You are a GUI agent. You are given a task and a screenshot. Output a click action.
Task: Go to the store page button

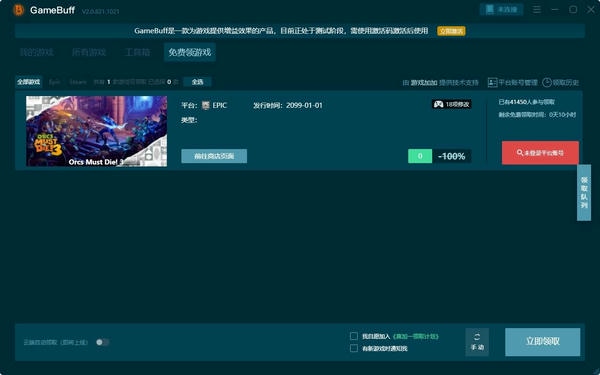pyautogui.click(x=214, y=156)
